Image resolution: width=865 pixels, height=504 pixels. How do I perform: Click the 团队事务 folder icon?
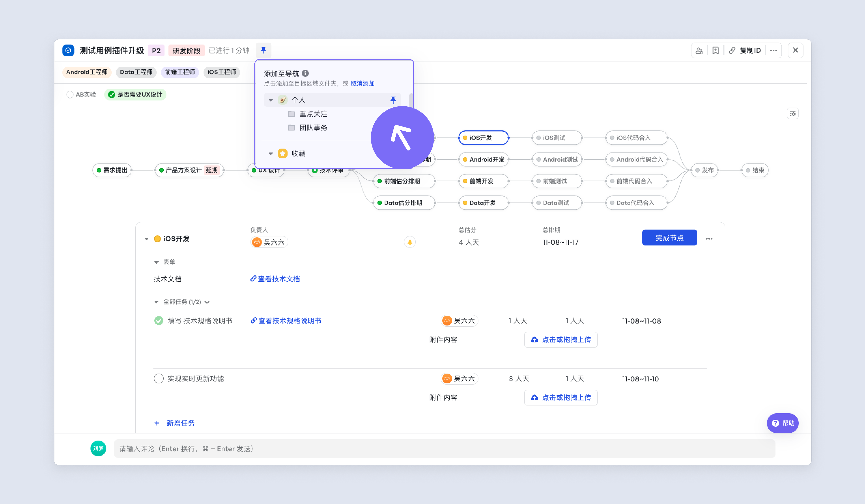point(291,128)
